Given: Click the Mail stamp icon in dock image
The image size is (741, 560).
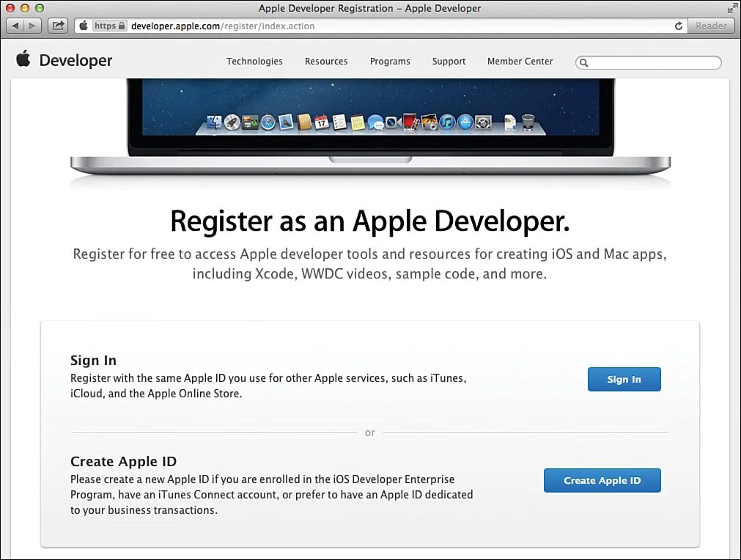Looking at the screenshot, I should point(286,122).
